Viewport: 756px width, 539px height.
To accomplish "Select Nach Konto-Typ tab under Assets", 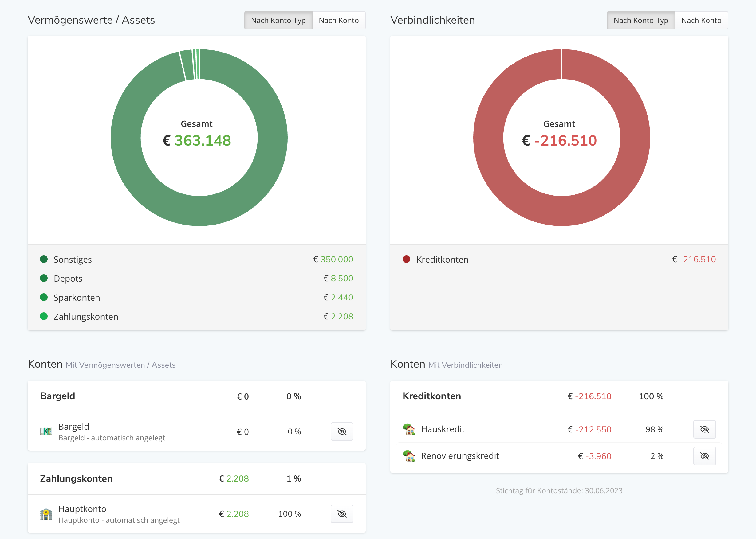I will (278, 21).
